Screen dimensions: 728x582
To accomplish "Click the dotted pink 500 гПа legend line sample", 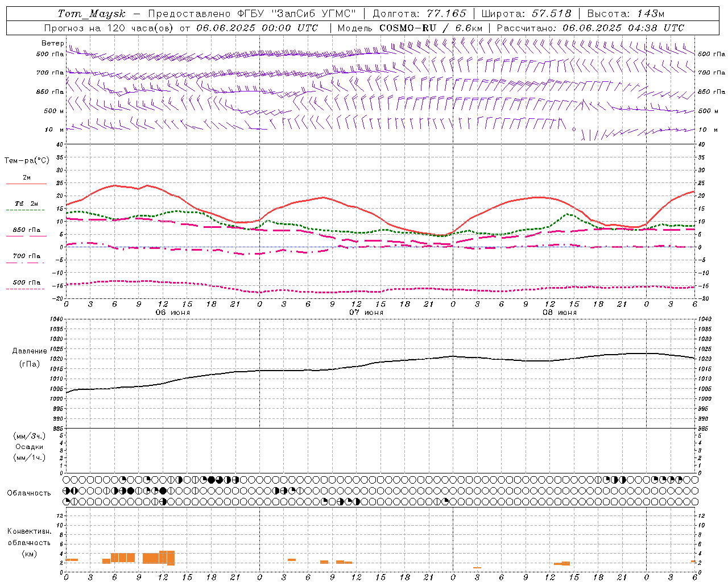I will (26, 289).
